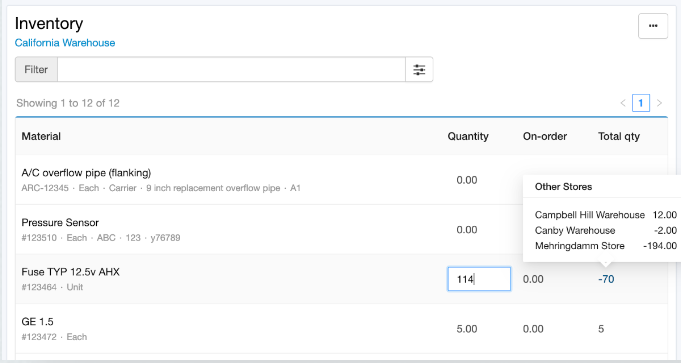This screenshot has width=681, height=363.
Task: Click the -70 total qty link
Action: pos(606,279)
